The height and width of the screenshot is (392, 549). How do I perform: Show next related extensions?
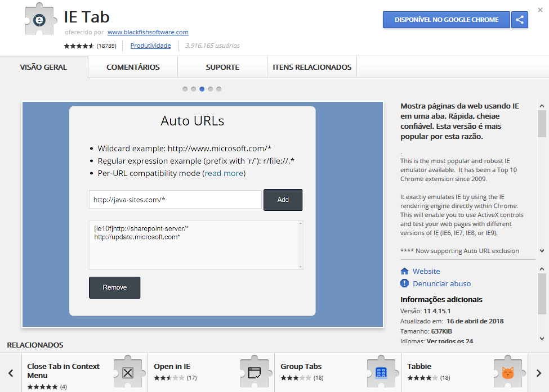tap(538, 373)
